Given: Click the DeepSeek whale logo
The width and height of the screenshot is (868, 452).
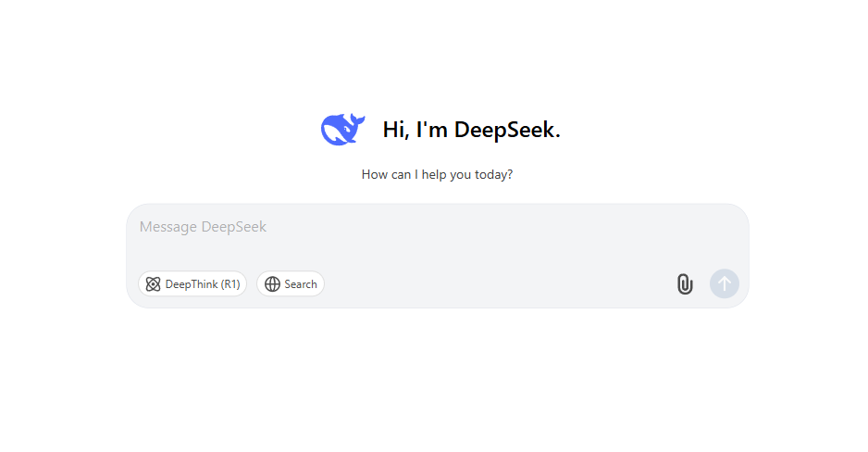Looking at the screenshot, I should (342, 129).
